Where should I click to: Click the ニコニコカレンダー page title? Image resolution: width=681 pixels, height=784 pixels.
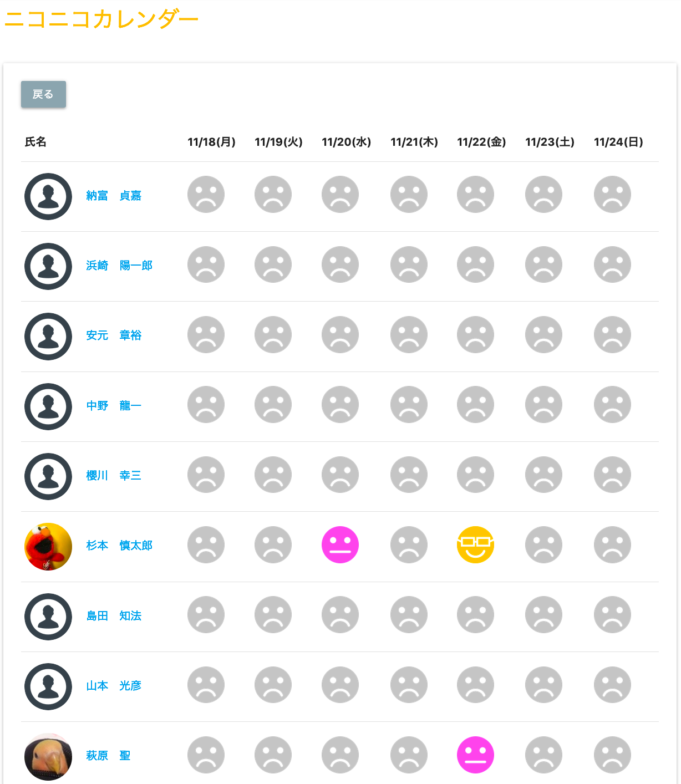[101, 19]
